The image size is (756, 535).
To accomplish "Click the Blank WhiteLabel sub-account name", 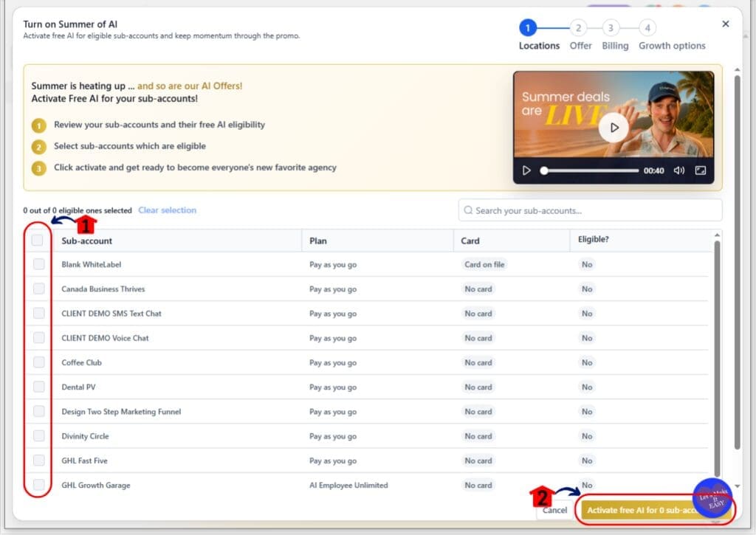I will pos(92,264).
